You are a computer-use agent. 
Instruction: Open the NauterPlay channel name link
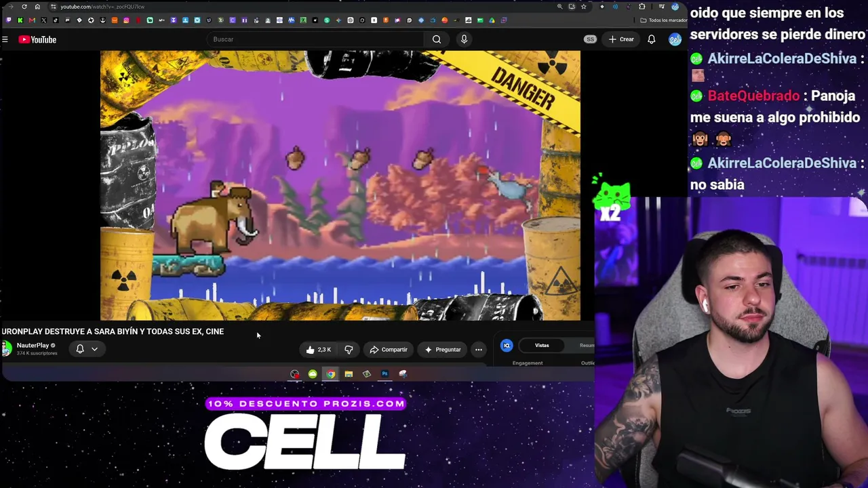[x=33, y=346]
